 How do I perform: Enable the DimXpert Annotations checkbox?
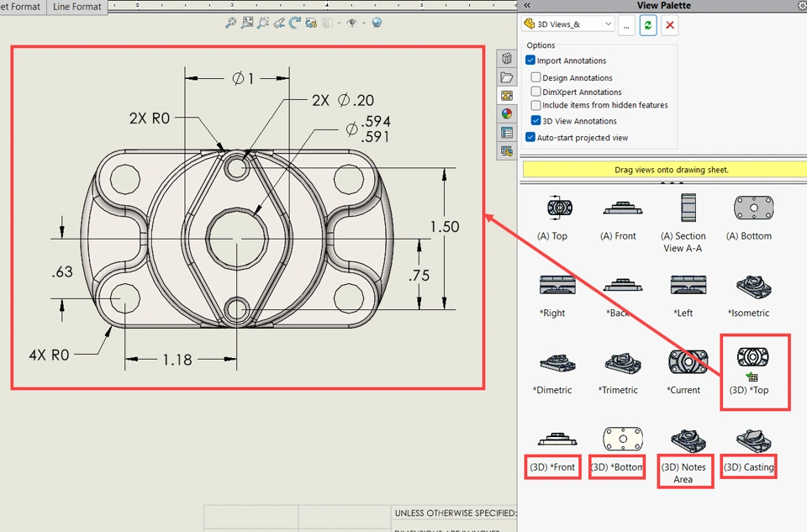(535, 92)
